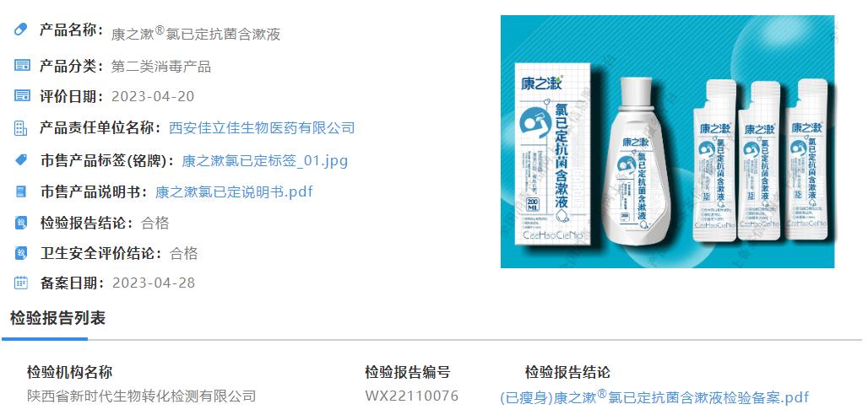Click report number WX22110076
Viewport: 868px width, 415px height.
[x=412, y=396]
